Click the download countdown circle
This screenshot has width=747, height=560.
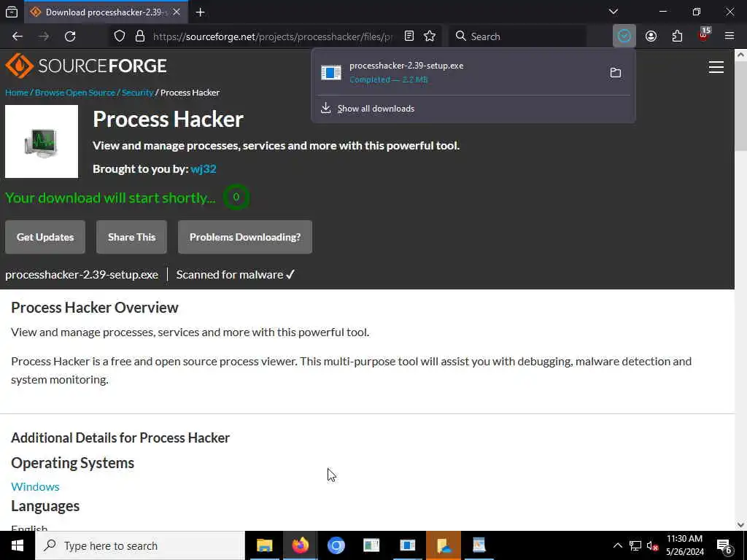[x=236, y=197]
